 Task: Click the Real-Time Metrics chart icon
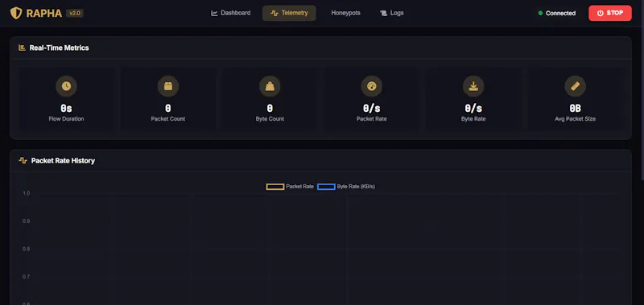coord(23,47)
